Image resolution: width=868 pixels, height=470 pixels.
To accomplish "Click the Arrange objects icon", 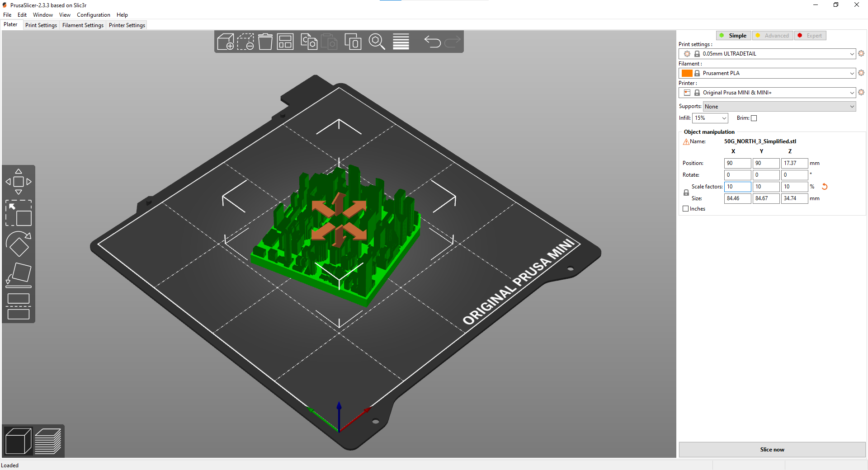I will (285, 42).
